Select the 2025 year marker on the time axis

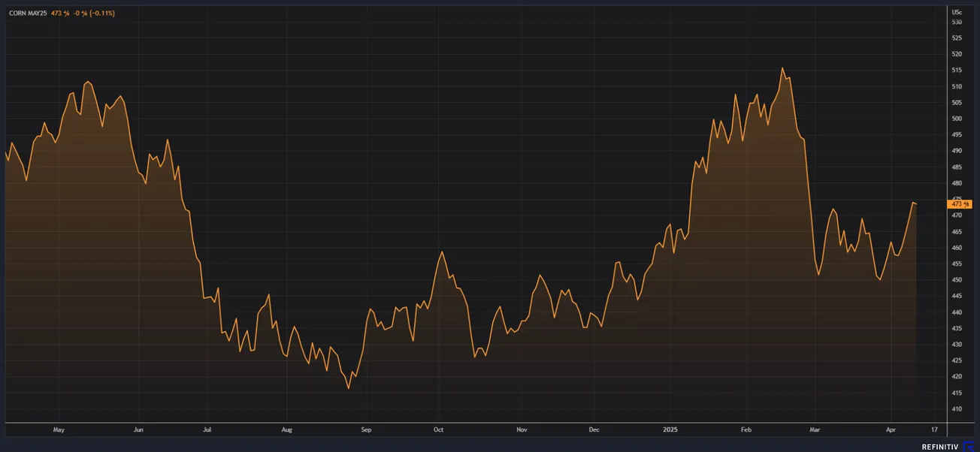coord(670,430)
